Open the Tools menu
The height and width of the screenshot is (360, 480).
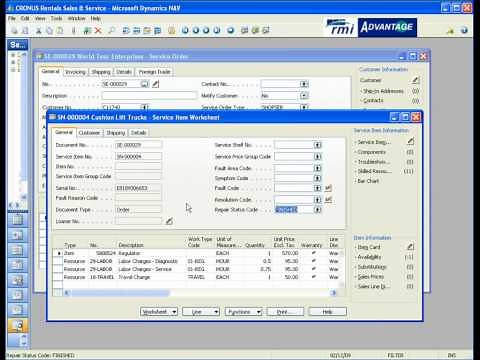(x=56, y=18)
